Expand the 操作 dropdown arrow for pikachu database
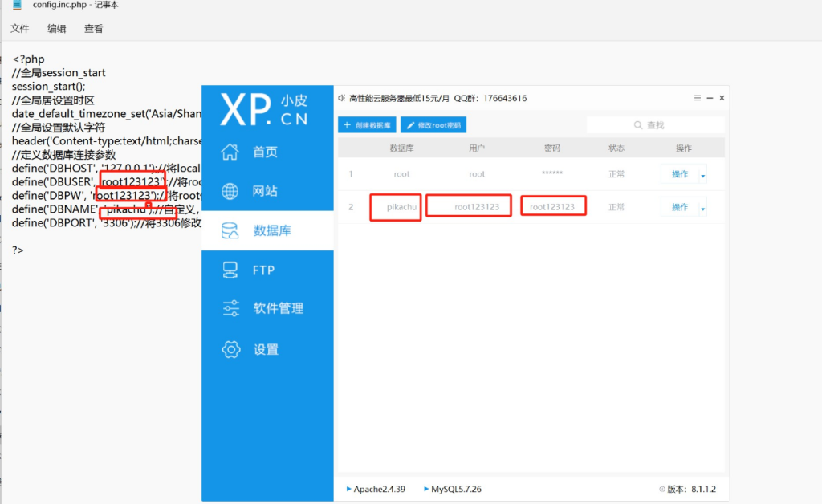This screenshot has width=822, height=504. coord(703,209)
